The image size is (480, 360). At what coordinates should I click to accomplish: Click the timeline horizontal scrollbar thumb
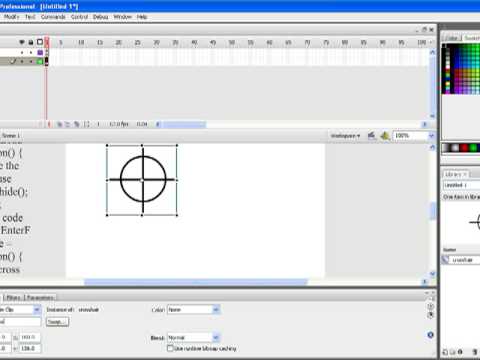(x=184, y=124)
